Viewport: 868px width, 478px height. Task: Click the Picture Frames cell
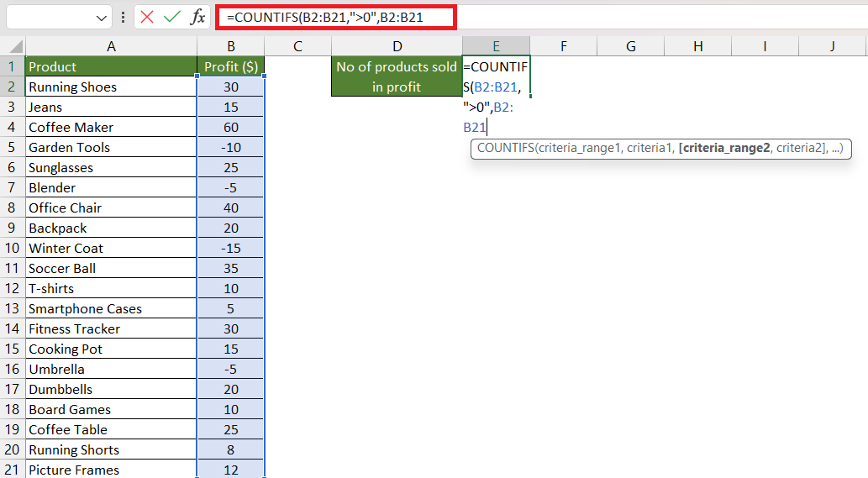pyautogui.click(x=111, y=470)
